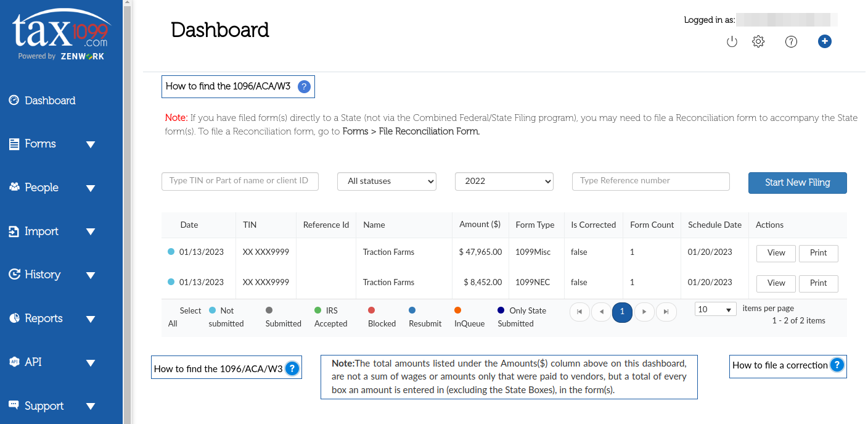This screenshot has width=868, height=424.
Task: Select the 1099NEC row status dot
Action: pyautogui.click(x=171, y=282)
